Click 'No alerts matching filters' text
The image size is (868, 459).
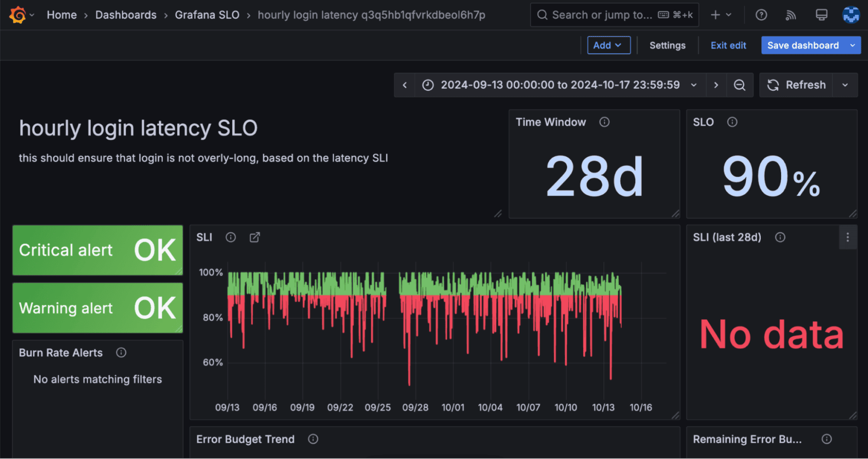point(98,379)
